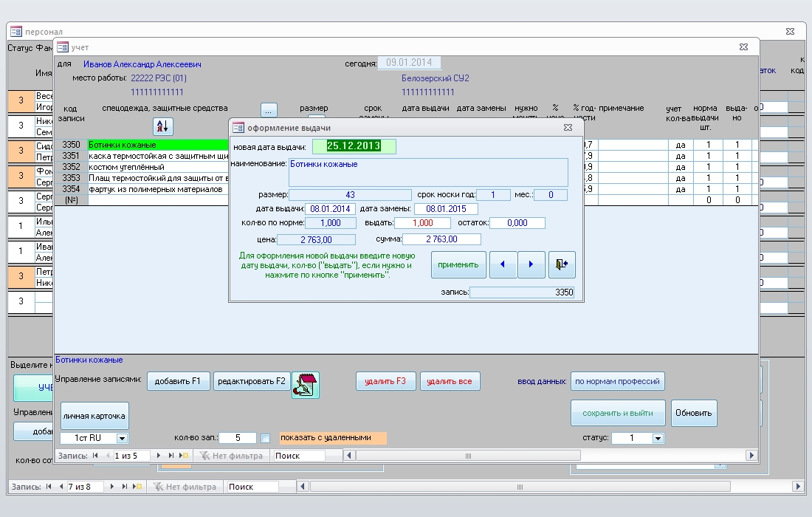
Task: Click сохранить и выйти button
Action: (617, 413)
